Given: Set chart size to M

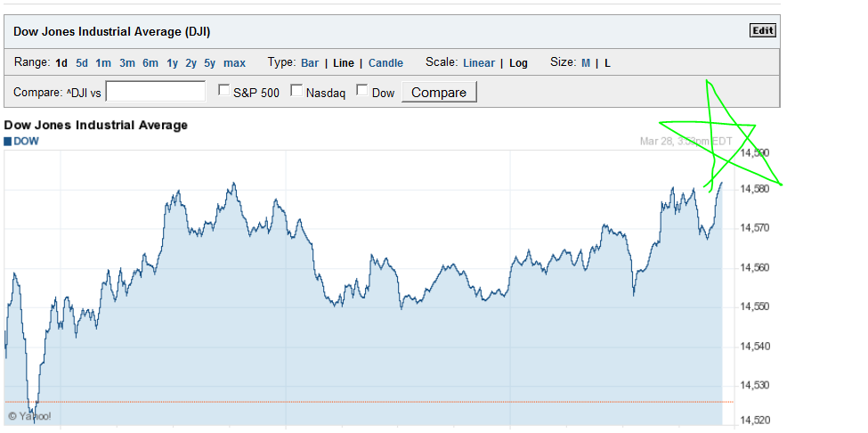Looking at the screenshot, I should point(586,63).
